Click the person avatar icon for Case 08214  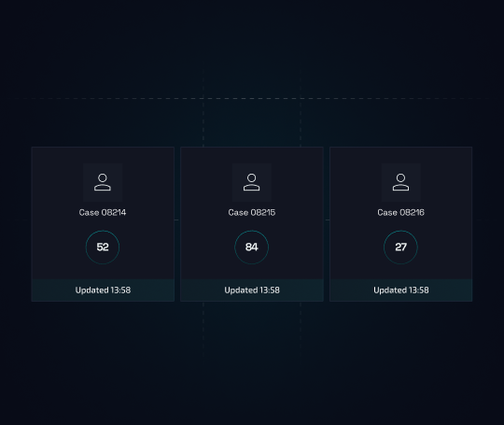pos(103,182)
